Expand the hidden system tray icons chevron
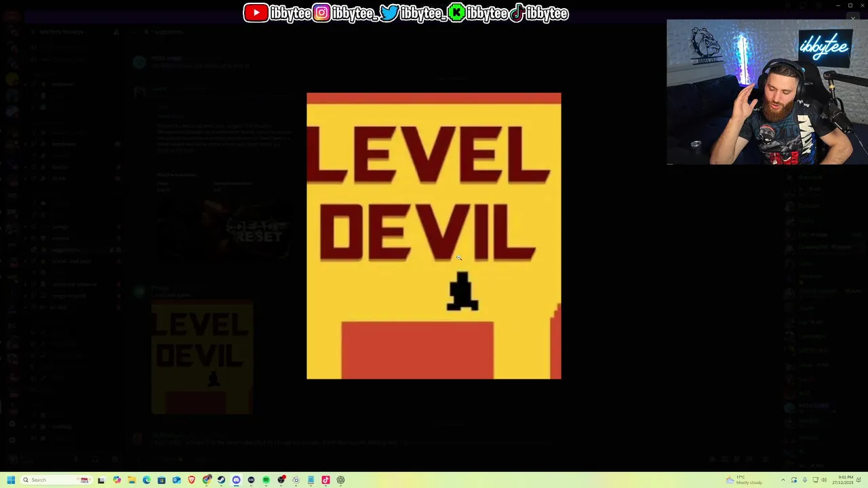Screen dimensions: 868x488 [x=783, y=480]
